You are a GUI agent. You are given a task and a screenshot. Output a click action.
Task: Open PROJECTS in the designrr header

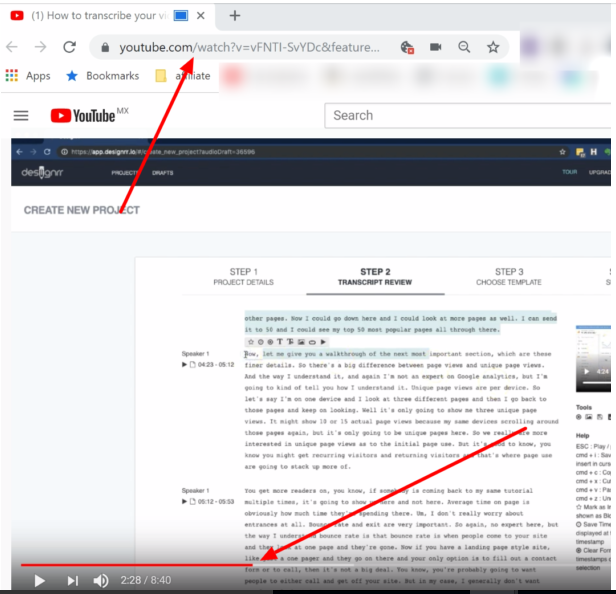coord(125,173)
